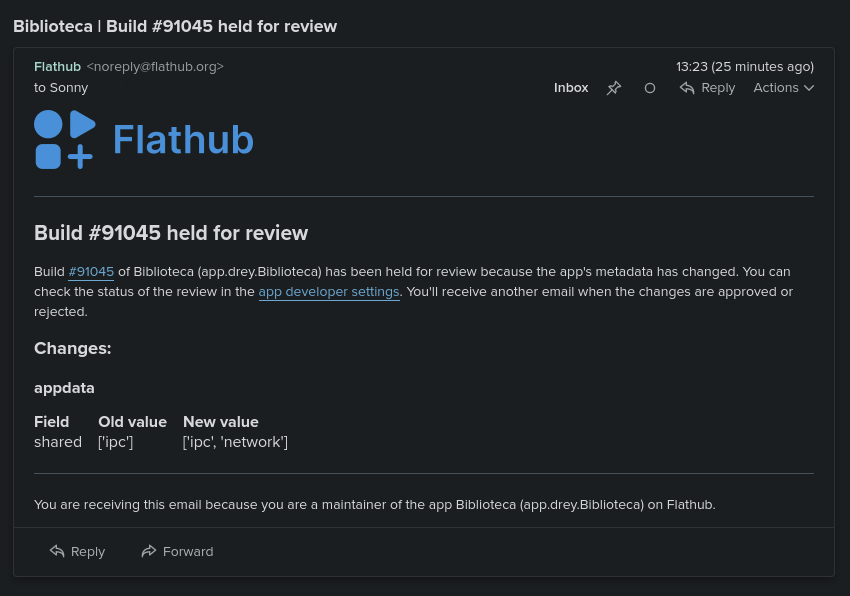Open the #91045 build link
The width and height of the screenshot is (850, 596).
(x=91, y=272)
